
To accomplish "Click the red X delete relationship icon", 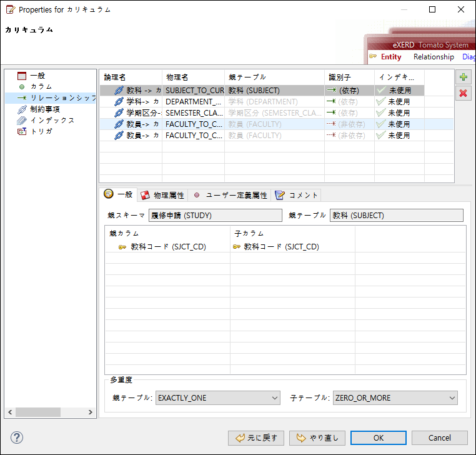I will (x=463, y=93).
